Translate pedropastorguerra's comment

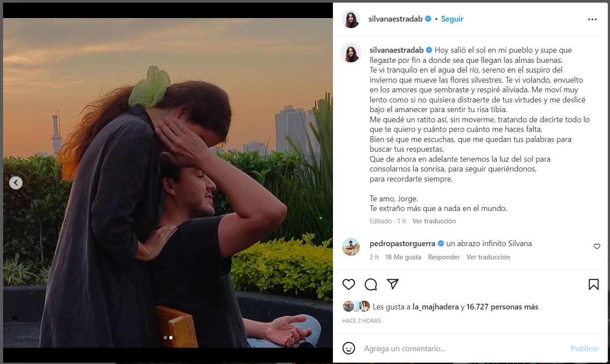pyautogui.click(x=488, y=257)
